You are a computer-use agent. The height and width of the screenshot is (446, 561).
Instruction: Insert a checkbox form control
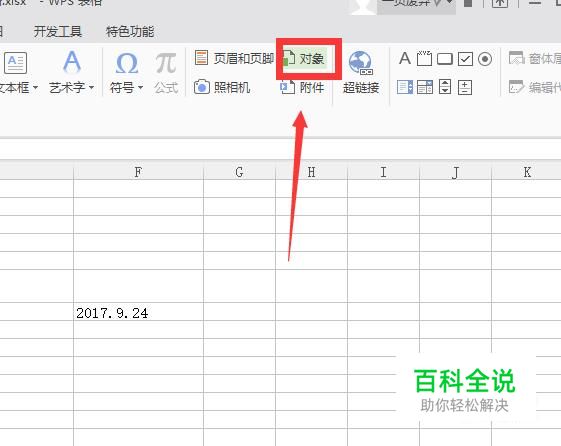pos(465,59)
